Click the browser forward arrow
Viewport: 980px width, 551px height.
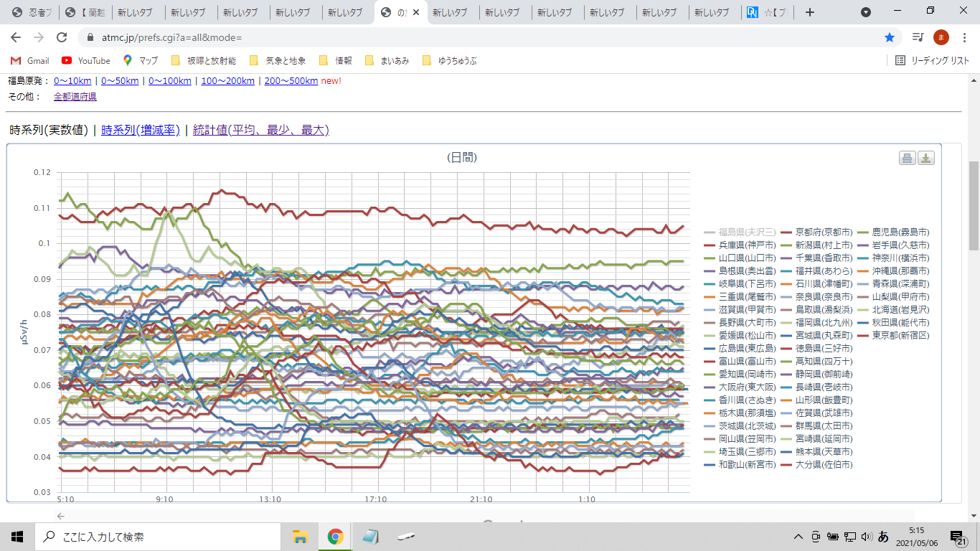[39, 37]
